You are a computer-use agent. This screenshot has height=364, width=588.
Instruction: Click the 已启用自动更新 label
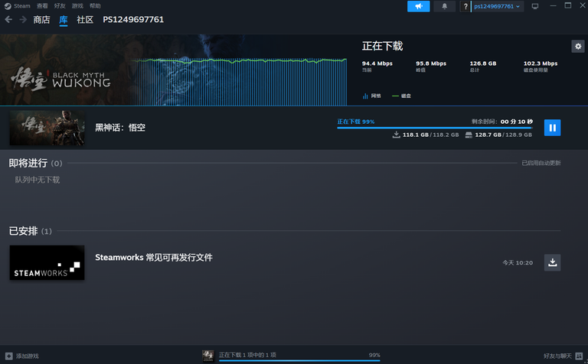tap(541, 163)
